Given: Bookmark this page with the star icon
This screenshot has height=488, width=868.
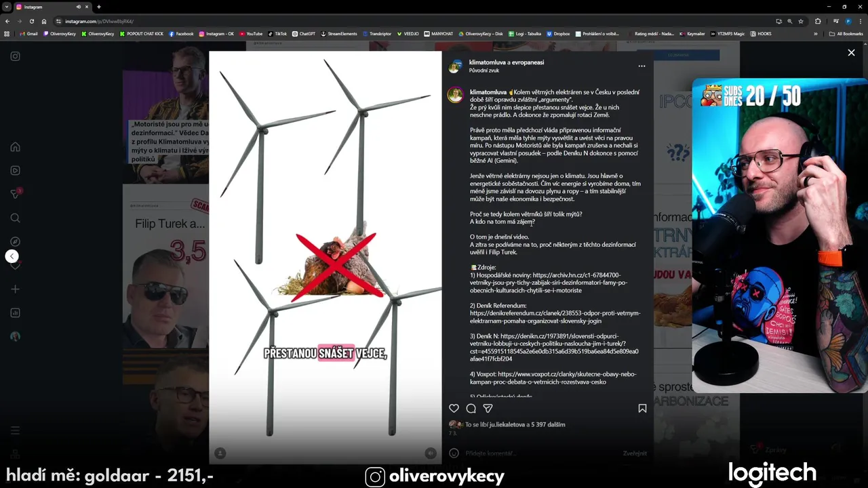Looking at the screenshot, I should point(801,21).
